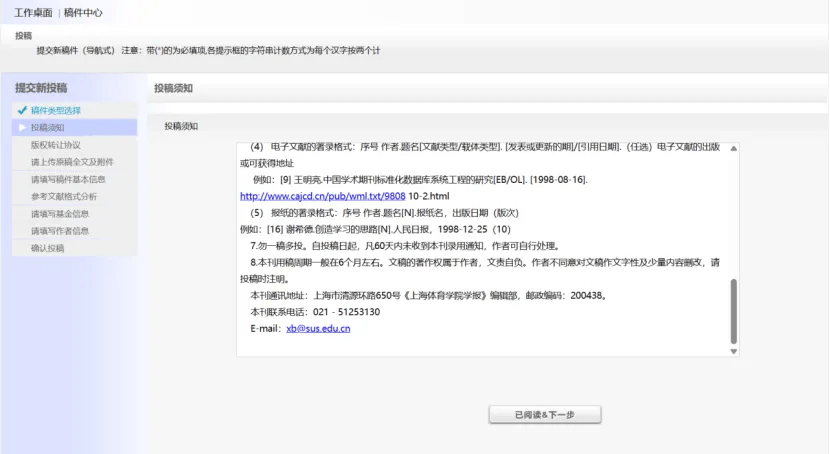Click the arrow icon beside sidebar 投稿须知
This screenshot has height=454, width=830.
click(x=21, y=128)
